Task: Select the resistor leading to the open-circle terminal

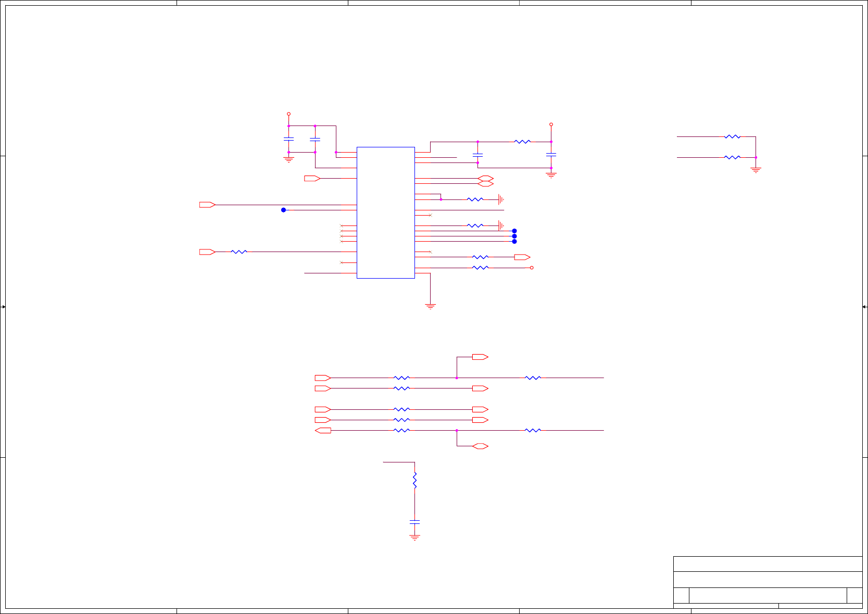Action: coord(480,268)
